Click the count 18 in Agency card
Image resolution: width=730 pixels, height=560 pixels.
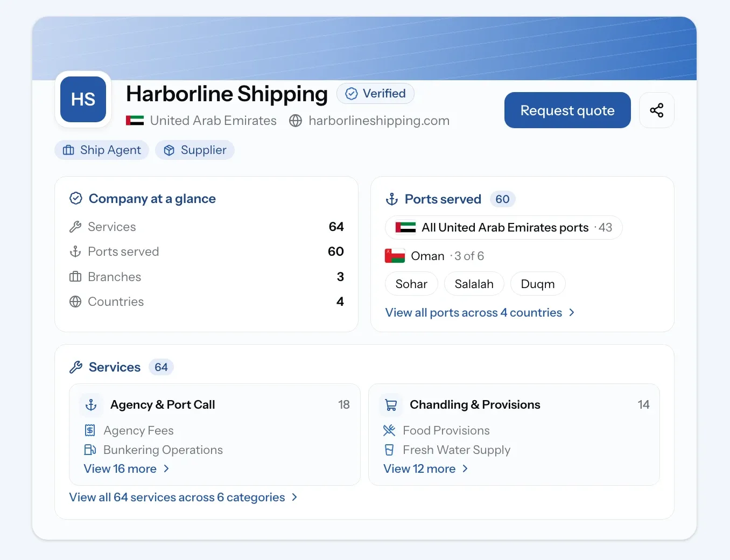tap(344, 404)
